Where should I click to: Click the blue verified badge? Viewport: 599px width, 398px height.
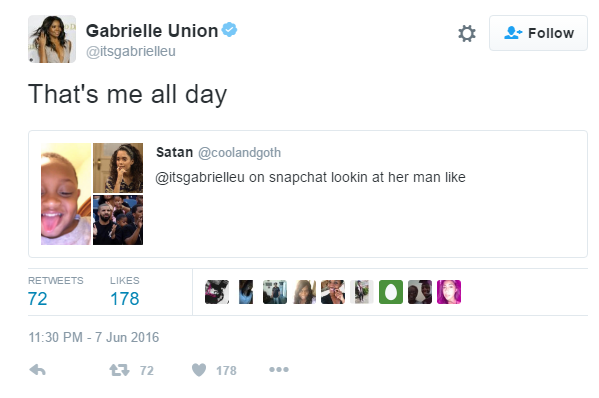click(230, 29)
